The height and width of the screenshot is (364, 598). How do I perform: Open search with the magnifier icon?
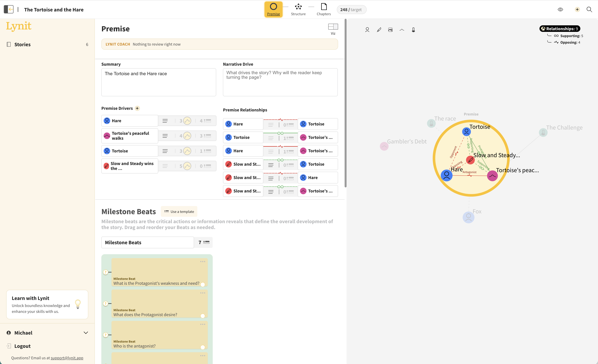click(589, 9)
